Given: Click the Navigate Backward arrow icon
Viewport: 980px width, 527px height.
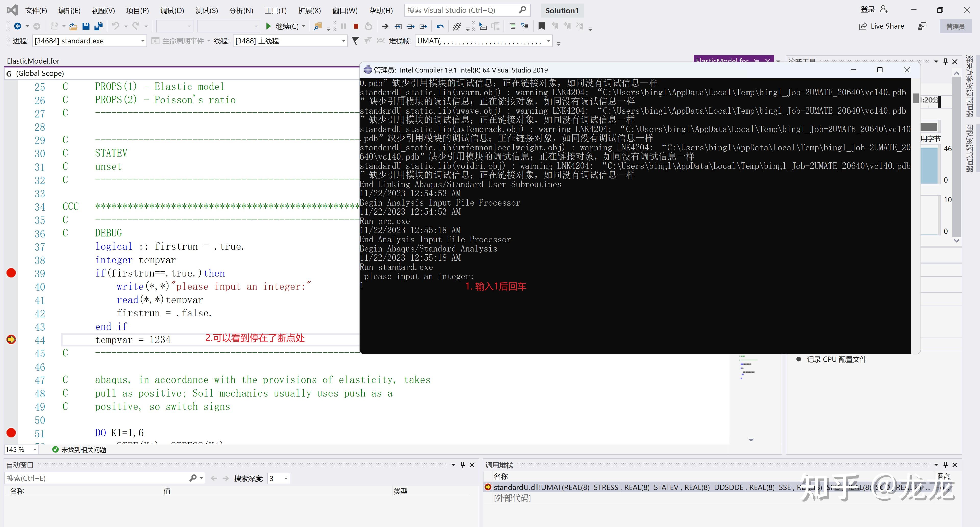Looking at the screenshot, I should tap(18, 26).
